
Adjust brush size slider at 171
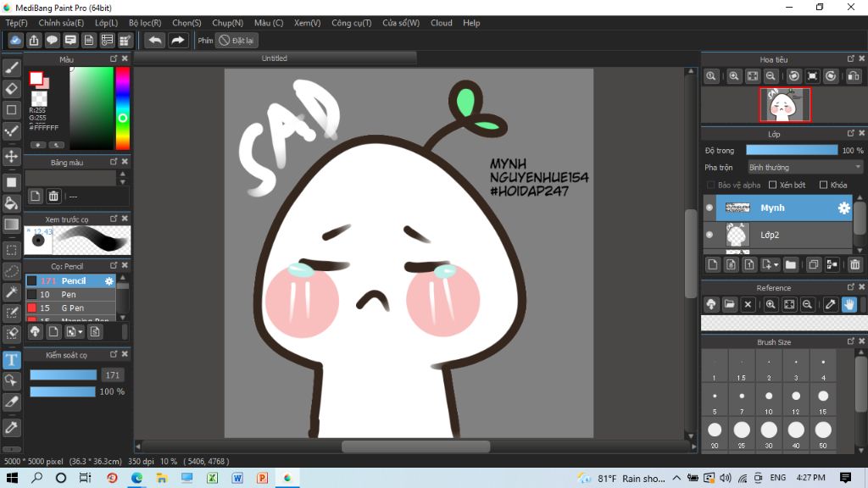pyautogui.click(x=63, y=375)
